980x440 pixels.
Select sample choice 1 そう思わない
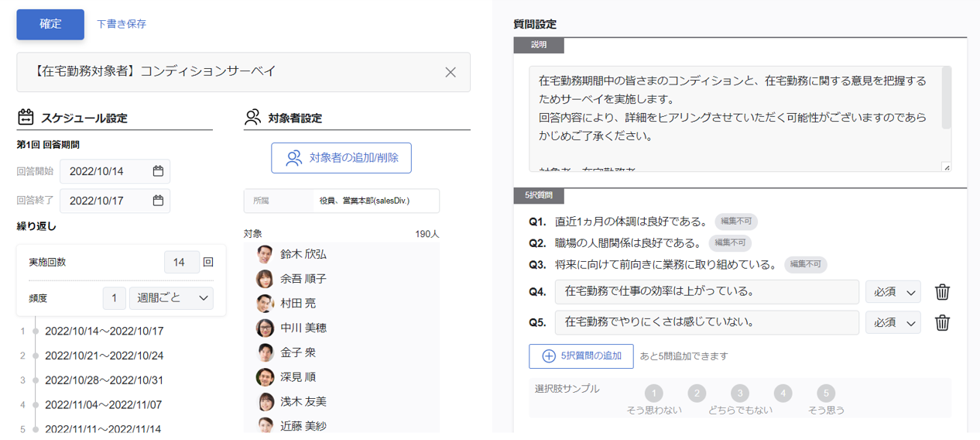click(653, 394)
